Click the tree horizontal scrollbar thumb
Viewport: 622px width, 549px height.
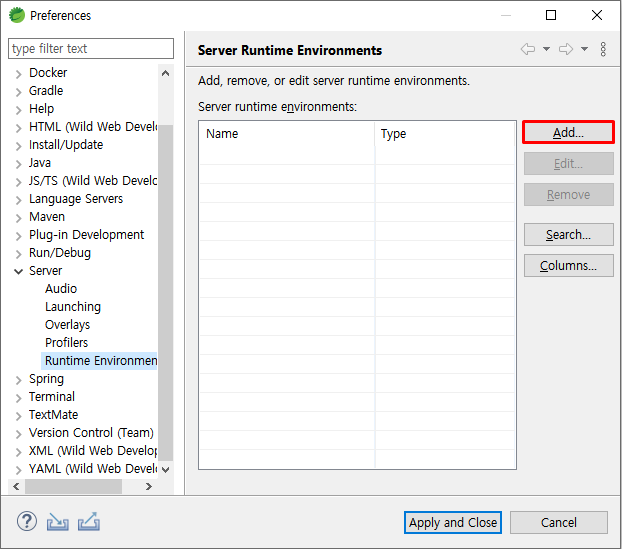(73, 486)
